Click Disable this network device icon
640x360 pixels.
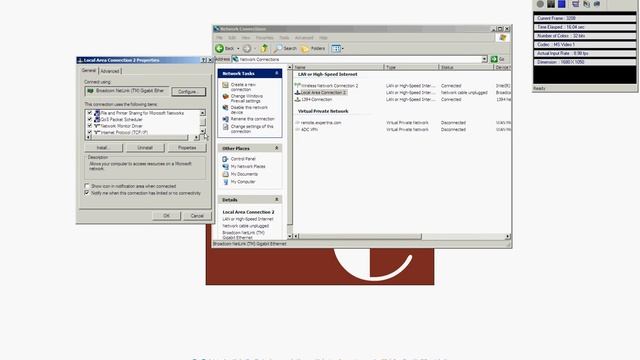(225, 108)
